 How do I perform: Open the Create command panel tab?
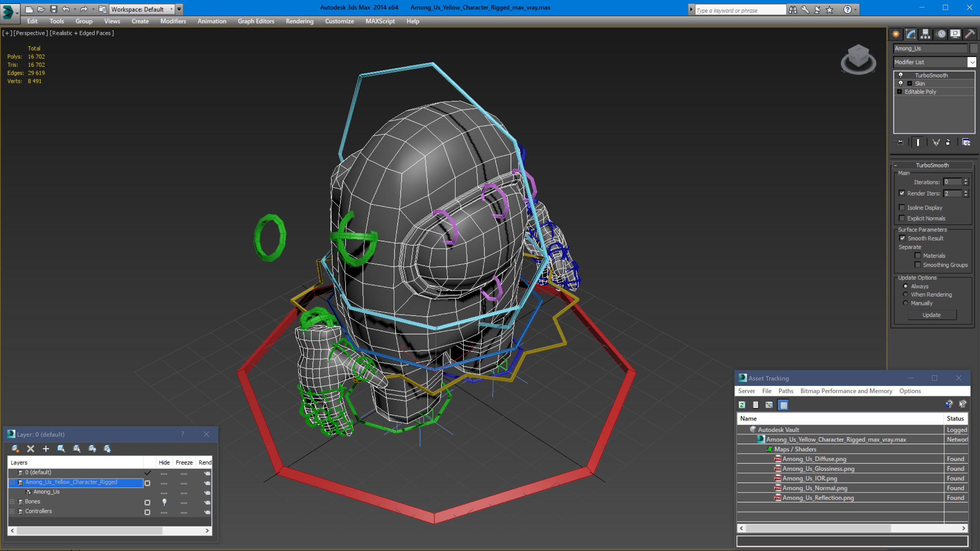[896, 34]
